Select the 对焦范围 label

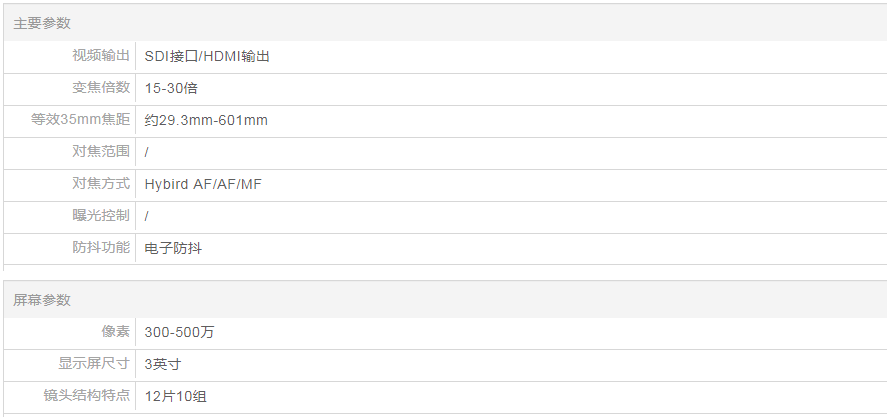tap(101, 152)
